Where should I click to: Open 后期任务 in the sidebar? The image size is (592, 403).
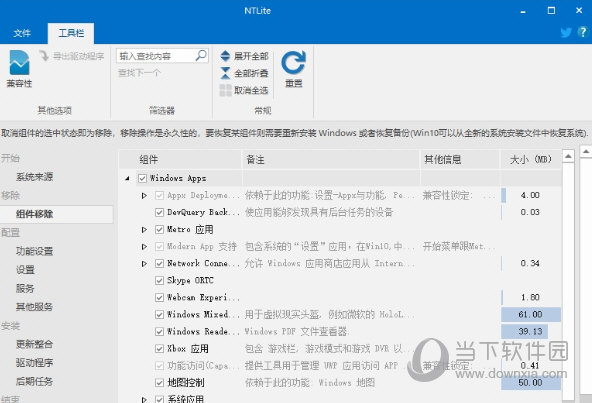(x=34, y=381)
